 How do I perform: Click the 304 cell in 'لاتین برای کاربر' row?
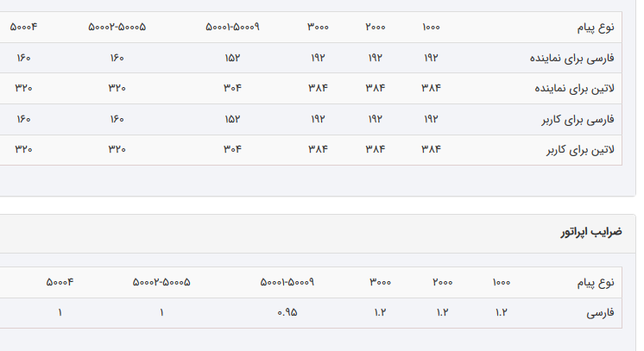[232, 150]
